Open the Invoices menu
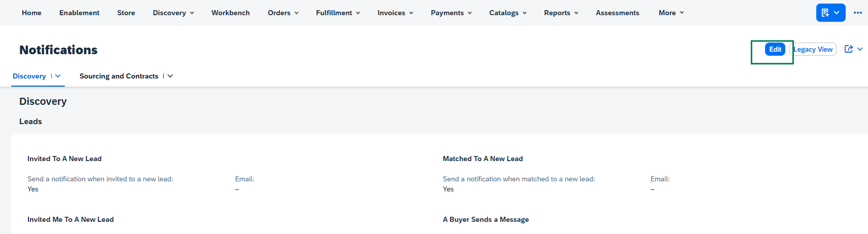The image size is (868, 234). coord(395,13)
